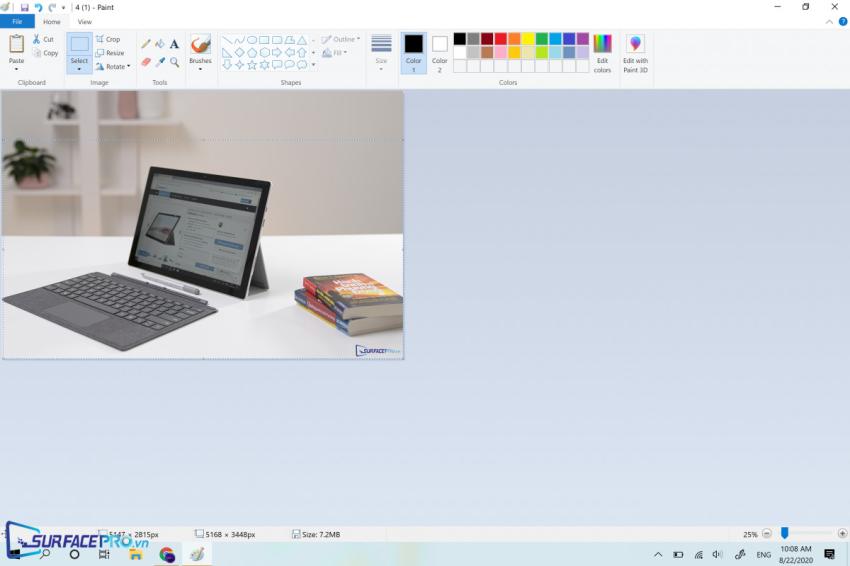Expand the Rotate dropdown menu
The image size is (850, 566).
pos(128,66)
